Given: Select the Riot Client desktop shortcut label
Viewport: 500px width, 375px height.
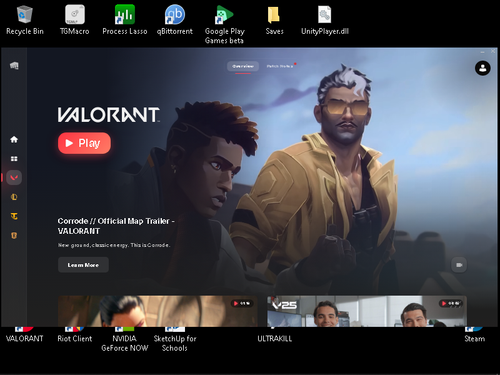Looking at the screenshot, I should (75, 338).
